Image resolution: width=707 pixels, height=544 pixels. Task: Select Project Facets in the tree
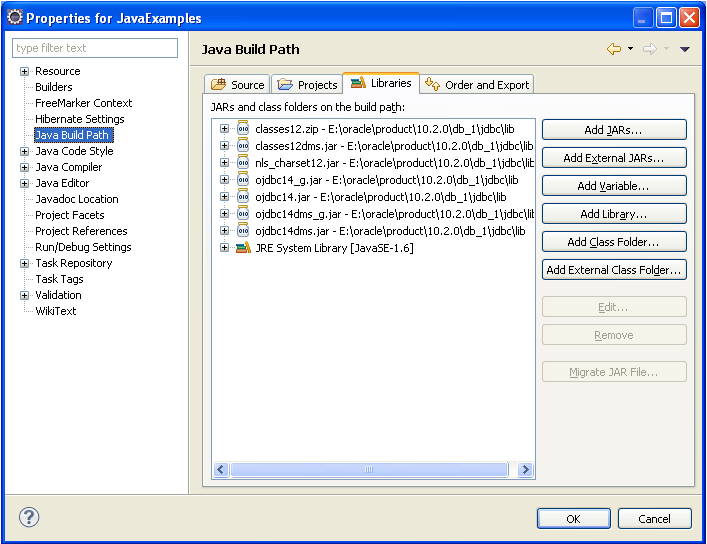pos(69,215)
